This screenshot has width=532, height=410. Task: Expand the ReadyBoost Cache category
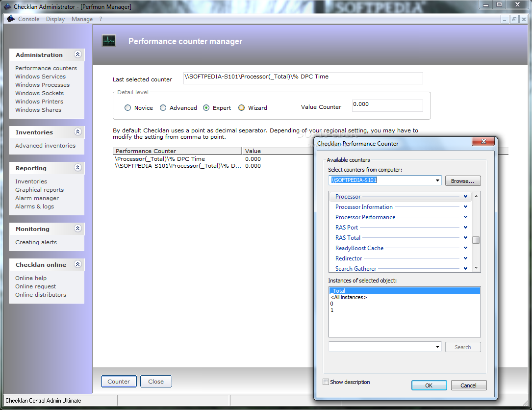pos(465,248)
